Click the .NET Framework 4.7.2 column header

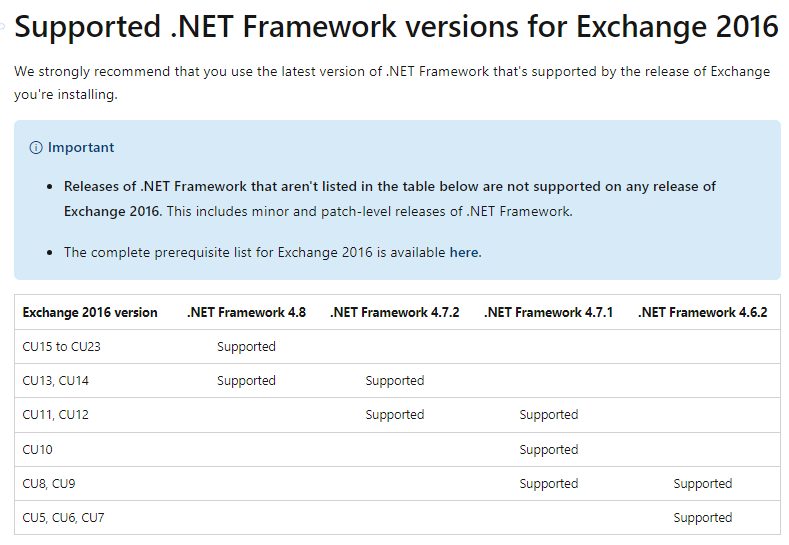coord(394,313)
